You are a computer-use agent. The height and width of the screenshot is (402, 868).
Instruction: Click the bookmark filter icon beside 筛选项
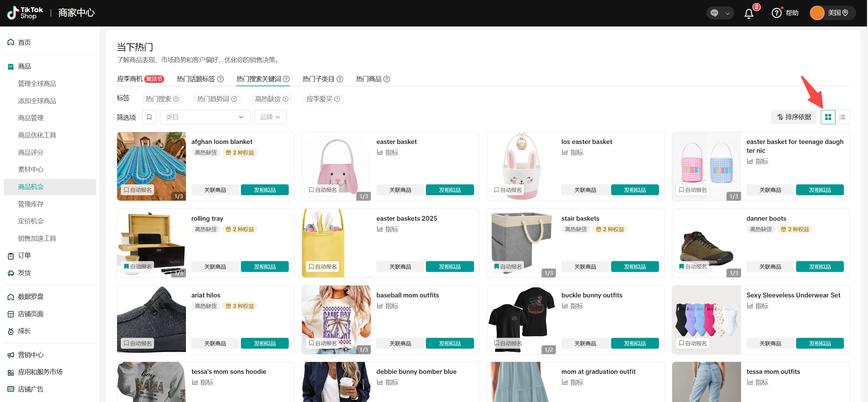tap(149, 117)
